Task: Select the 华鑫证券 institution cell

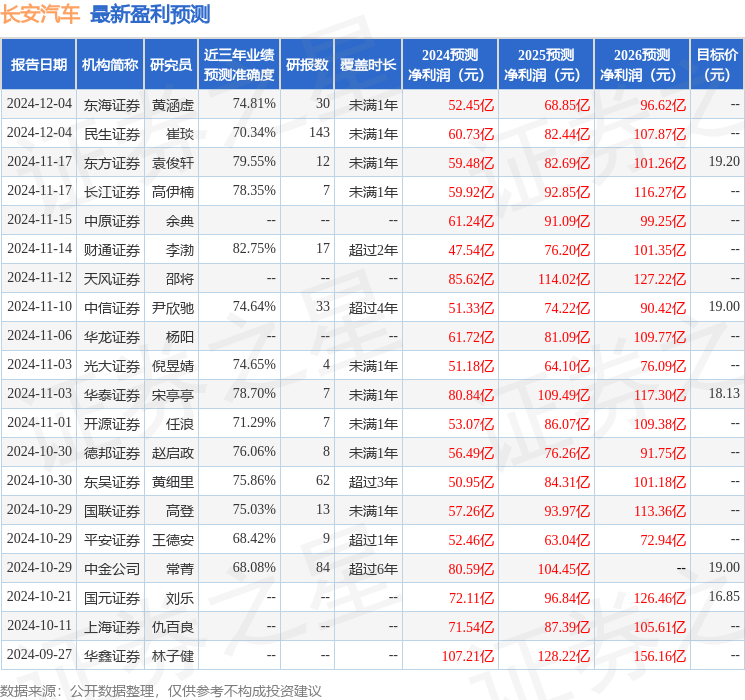Action: [x=112, y=656]
